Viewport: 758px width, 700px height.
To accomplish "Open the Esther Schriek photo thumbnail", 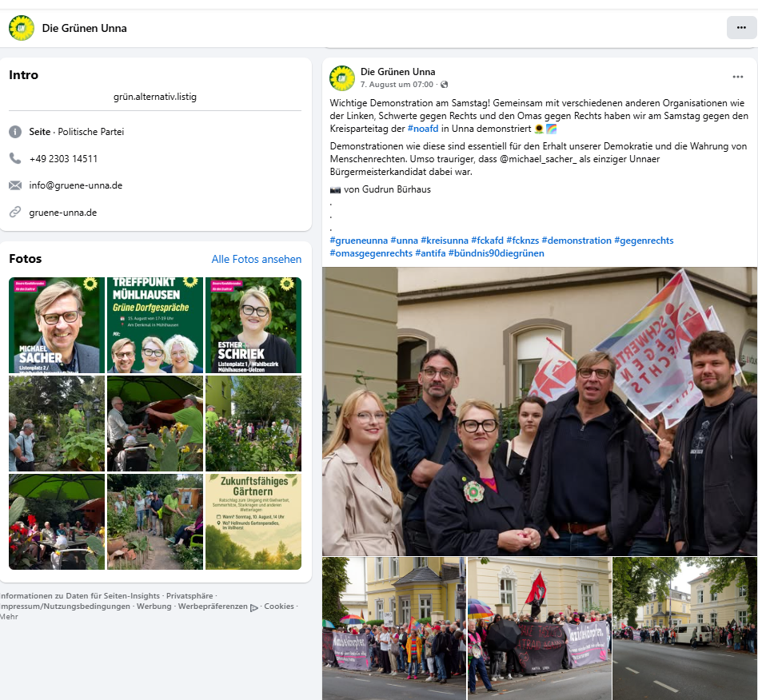I will click(253, 325).
